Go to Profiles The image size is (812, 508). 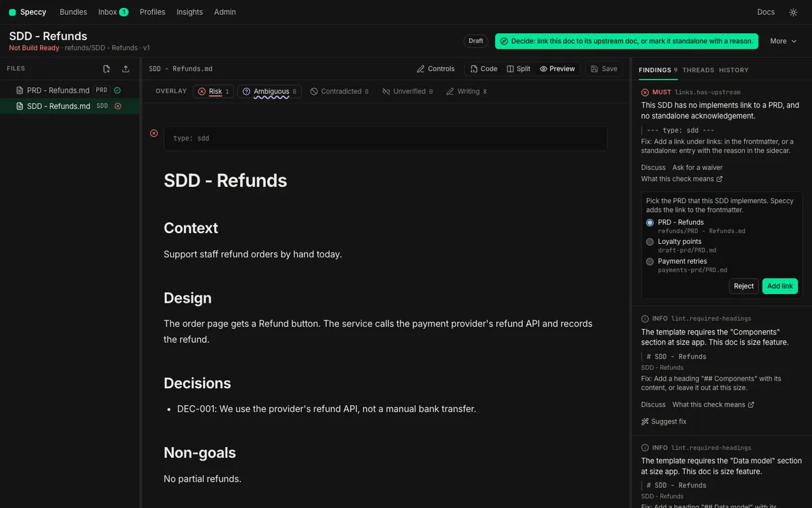(152, 12)
